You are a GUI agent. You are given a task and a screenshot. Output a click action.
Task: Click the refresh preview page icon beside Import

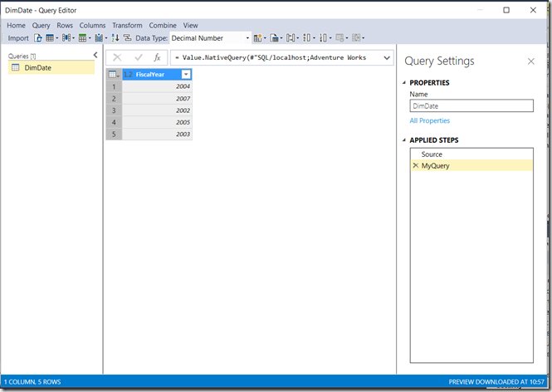point(38,38)
